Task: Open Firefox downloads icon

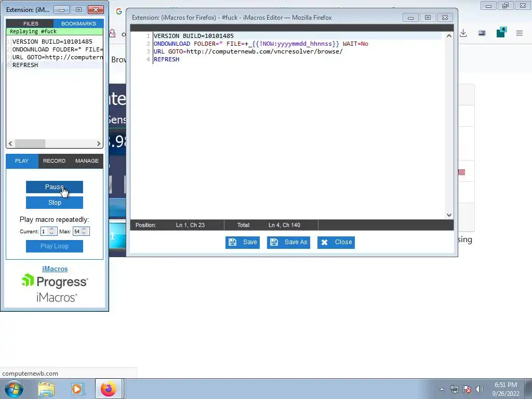Action: coord(463,33)
